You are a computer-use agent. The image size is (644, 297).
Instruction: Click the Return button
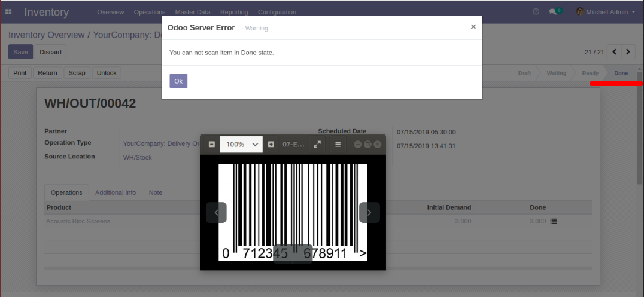pyautogui.click(x=48, y=73)
